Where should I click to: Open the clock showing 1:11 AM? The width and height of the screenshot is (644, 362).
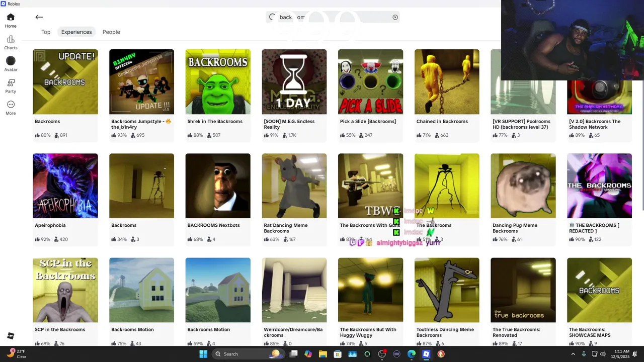tap(621, 354)
